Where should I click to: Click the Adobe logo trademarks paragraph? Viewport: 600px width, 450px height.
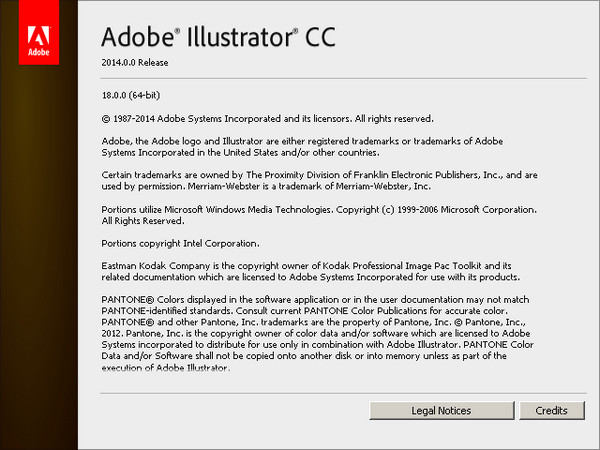320,146
